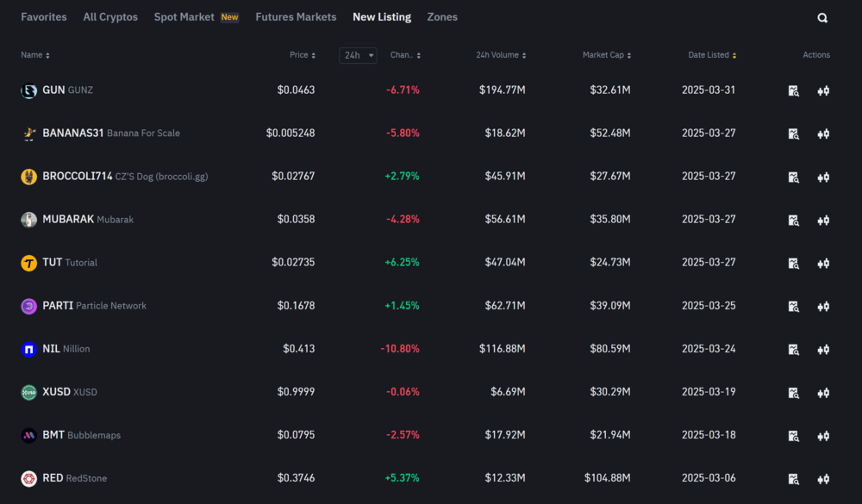This screenshot has height=504, width=862.
Task: Open details icon for TUT row
Action: 793,264
